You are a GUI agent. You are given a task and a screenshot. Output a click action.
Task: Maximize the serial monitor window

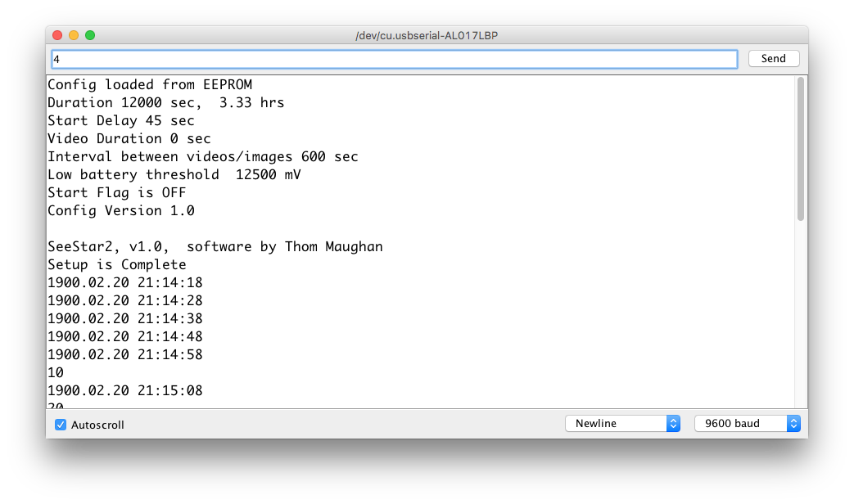pos(90,35)
